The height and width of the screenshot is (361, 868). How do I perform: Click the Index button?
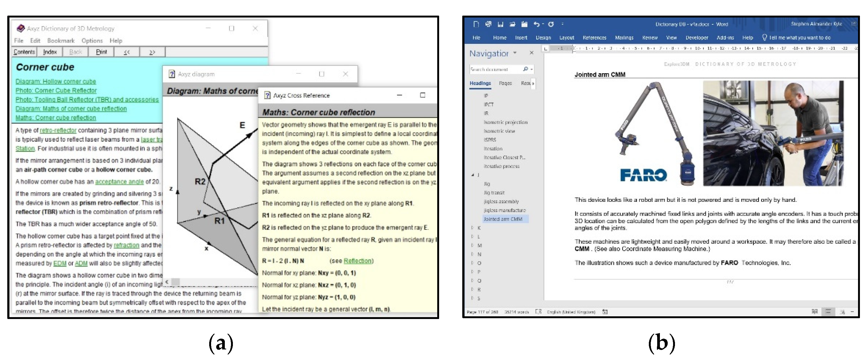pos(50,52)
